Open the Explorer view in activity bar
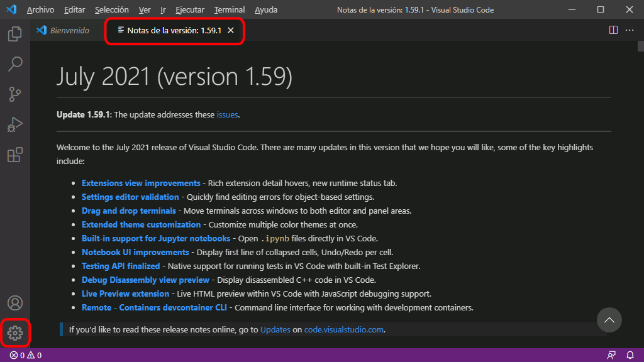This screenshot has width=644, height=362. click(x=15, y=34)
